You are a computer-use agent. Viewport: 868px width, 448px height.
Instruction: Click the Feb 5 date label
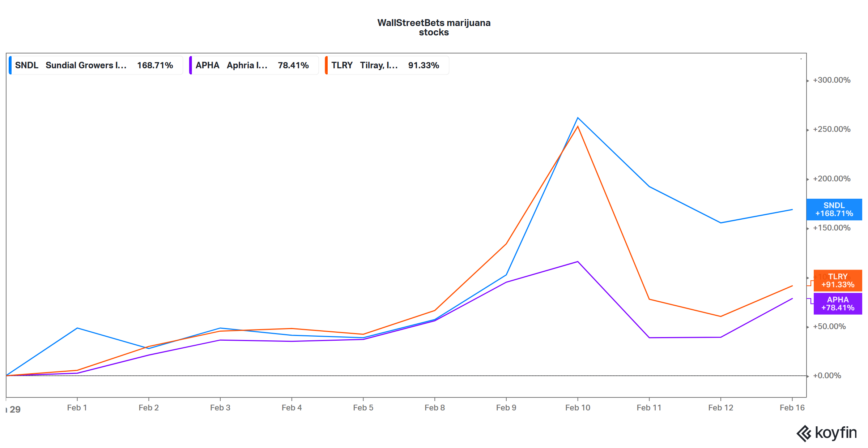tap(363, 408)
